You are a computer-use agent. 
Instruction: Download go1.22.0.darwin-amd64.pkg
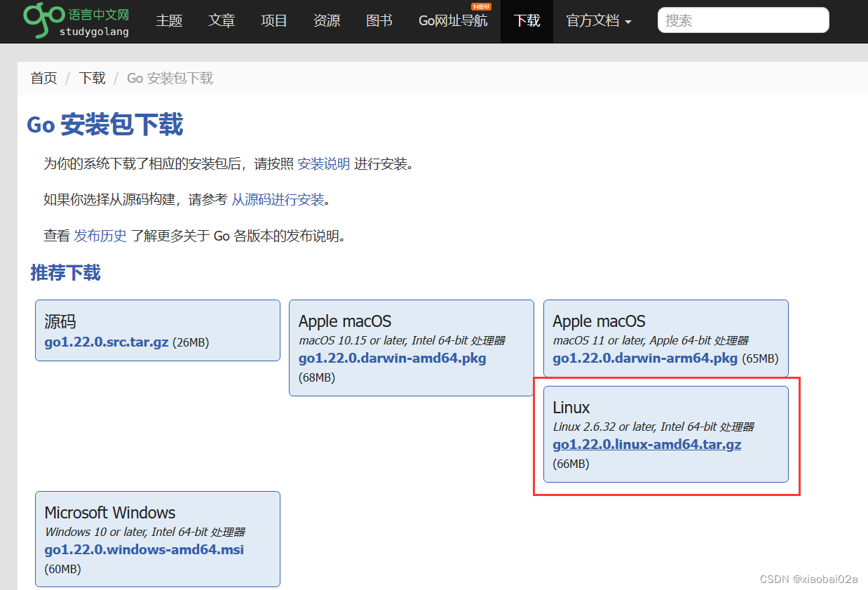(393, 358)
